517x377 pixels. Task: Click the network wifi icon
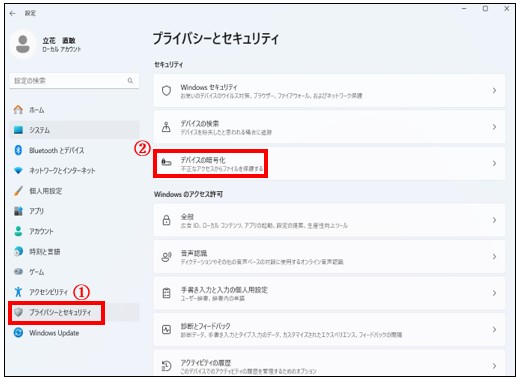point(18,171)
